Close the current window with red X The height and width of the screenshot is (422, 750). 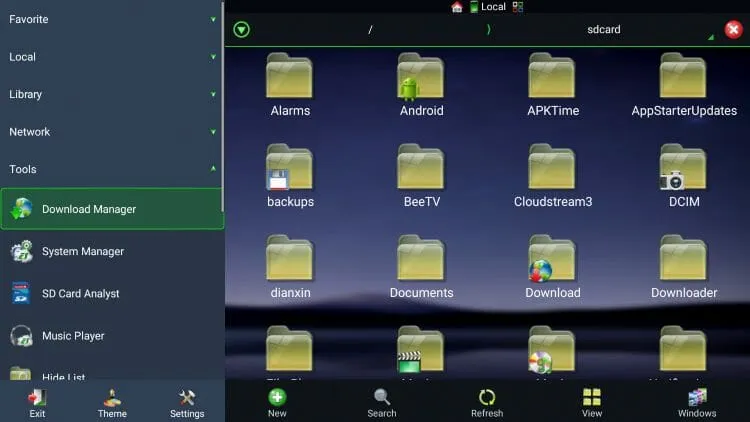[x=733, y=30]
